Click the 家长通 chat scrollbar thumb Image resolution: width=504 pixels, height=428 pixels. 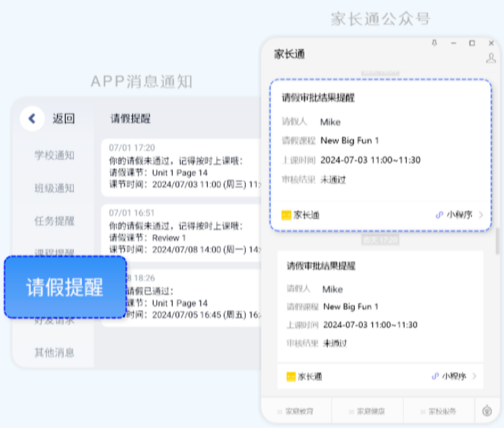click(x=497, y=241)
